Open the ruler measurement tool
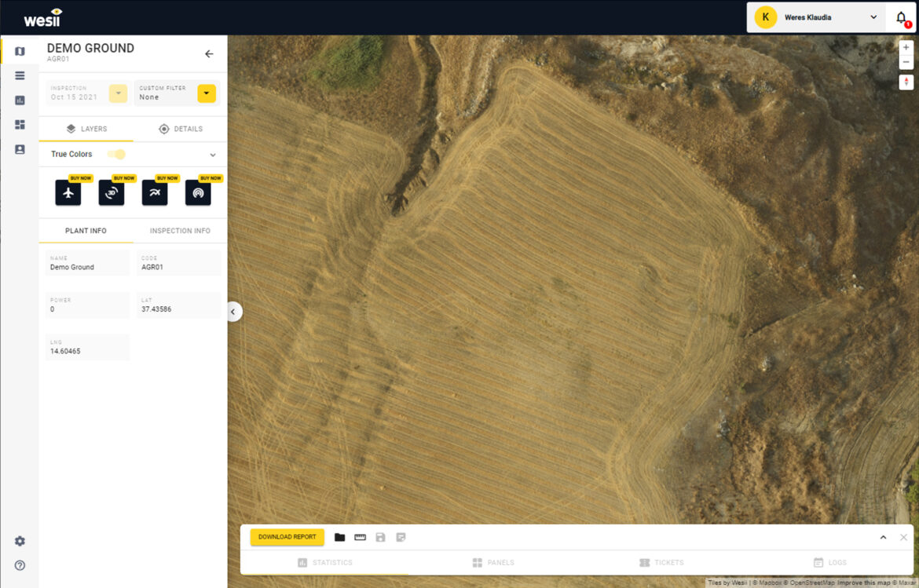Image resolution: width=919 pixels, height=588 pixels. (361, 538)
